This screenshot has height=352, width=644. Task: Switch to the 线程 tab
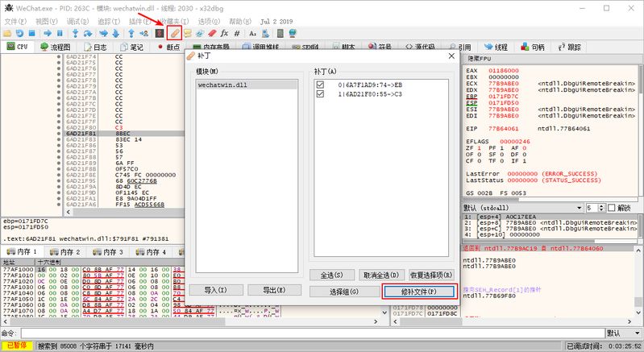[497, 48]
